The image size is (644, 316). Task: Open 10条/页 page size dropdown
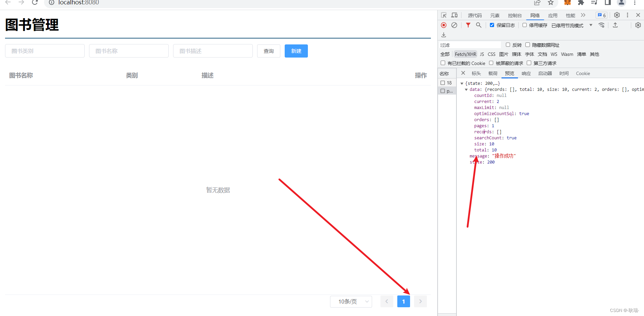coord(351,302)
